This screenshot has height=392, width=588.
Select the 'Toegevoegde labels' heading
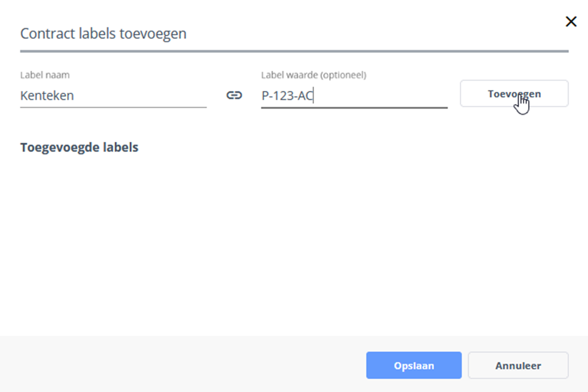[x=79, y=147]
